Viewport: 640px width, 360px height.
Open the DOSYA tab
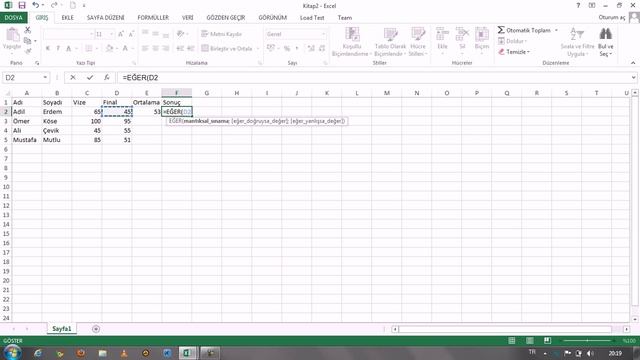(13, 18)
